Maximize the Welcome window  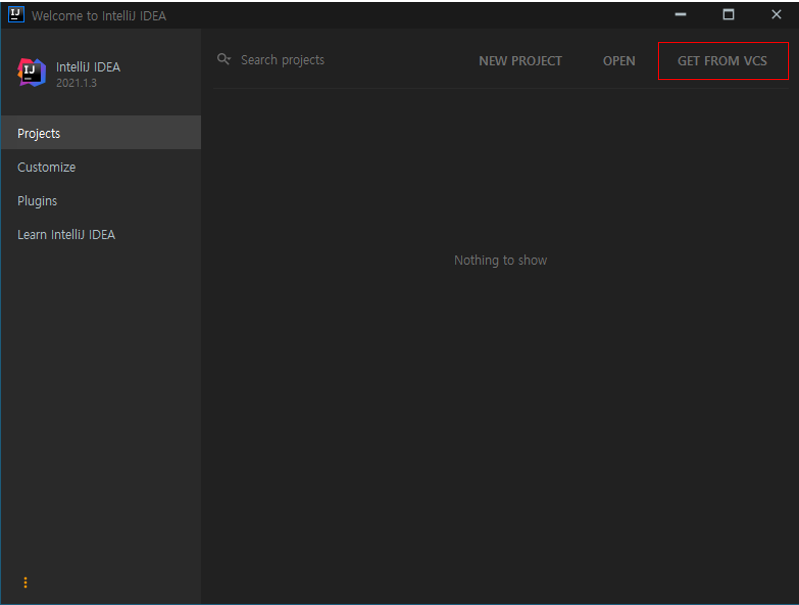[x=729, y=14]
